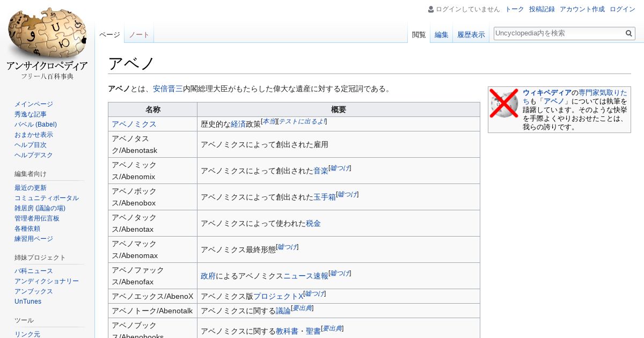Follow the 玉手箱 link in Abenobox row

(325, 197)
